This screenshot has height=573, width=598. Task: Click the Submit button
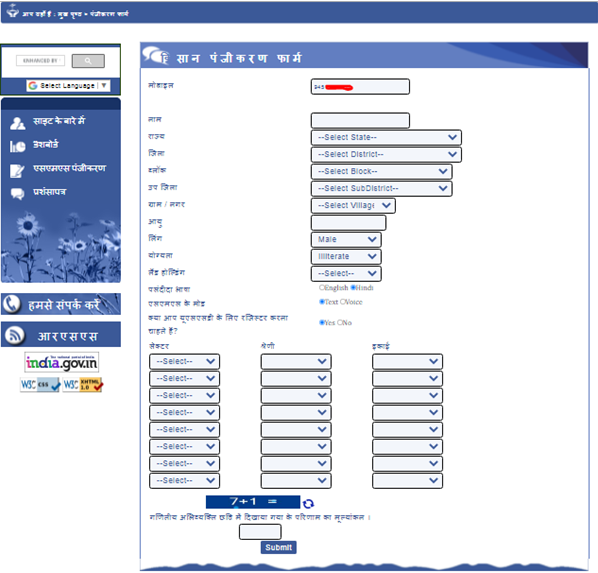point(278,547)
